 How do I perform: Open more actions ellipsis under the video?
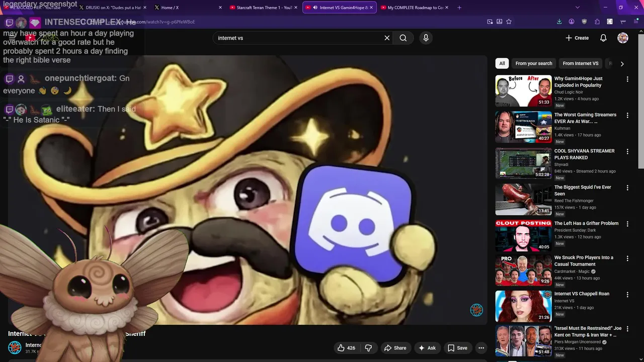pos(481,348)
